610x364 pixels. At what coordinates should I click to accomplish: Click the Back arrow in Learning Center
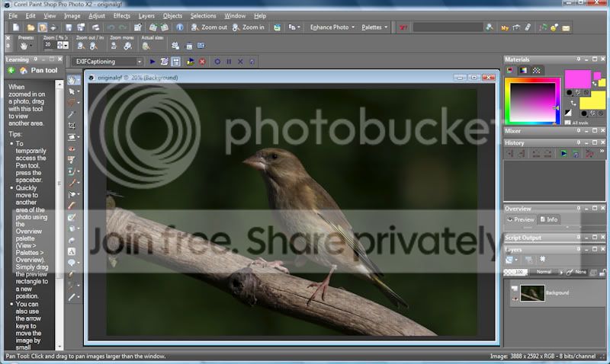pos(11,71)
